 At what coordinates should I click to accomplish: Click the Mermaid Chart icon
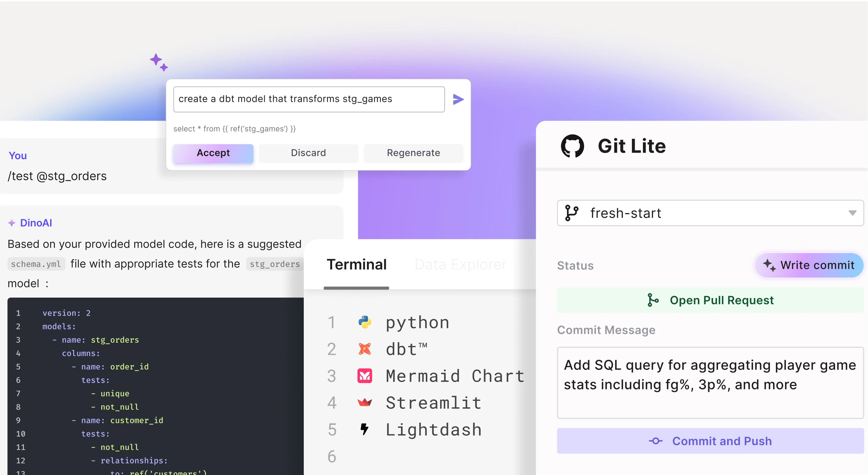tap(364, 376)
